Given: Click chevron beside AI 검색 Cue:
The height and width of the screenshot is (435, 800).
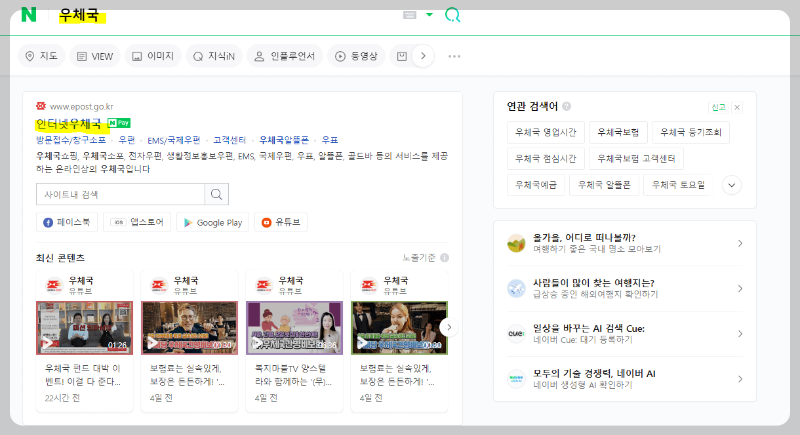Looking at the screenshot, I should pos(740,334).
